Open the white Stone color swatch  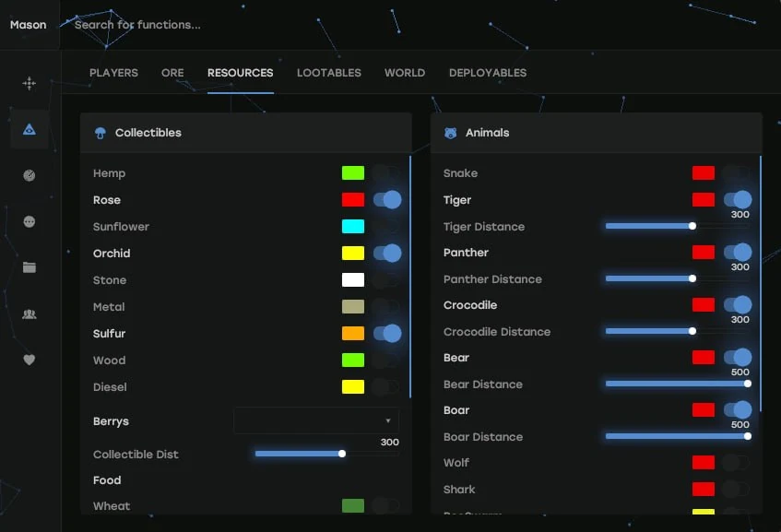(353, 280)
